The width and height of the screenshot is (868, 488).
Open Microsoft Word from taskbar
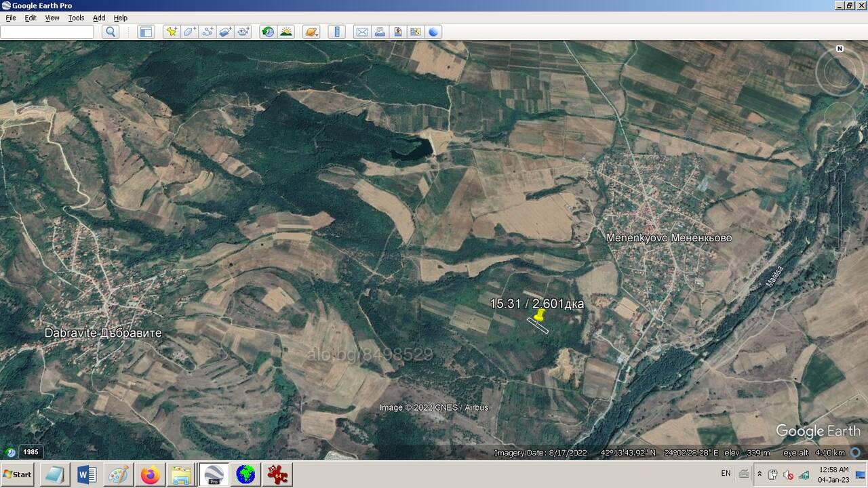[x=87, y=474]
